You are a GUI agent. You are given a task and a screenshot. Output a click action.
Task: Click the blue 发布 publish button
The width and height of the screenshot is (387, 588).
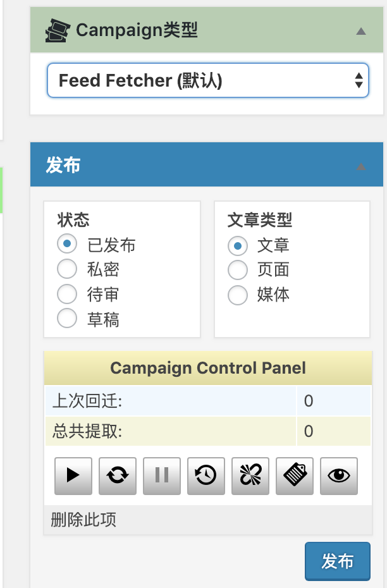[x=338, y=561]
